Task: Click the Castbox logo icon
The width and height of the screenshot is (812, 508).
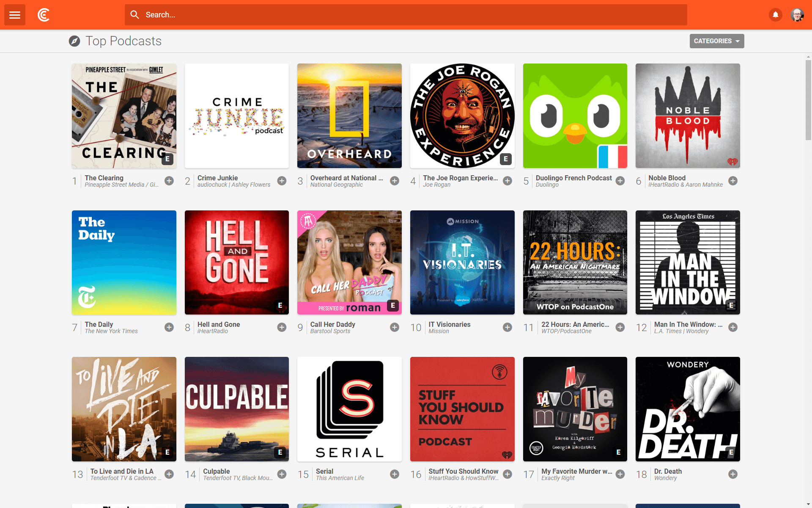Action: tap(44, 15)
